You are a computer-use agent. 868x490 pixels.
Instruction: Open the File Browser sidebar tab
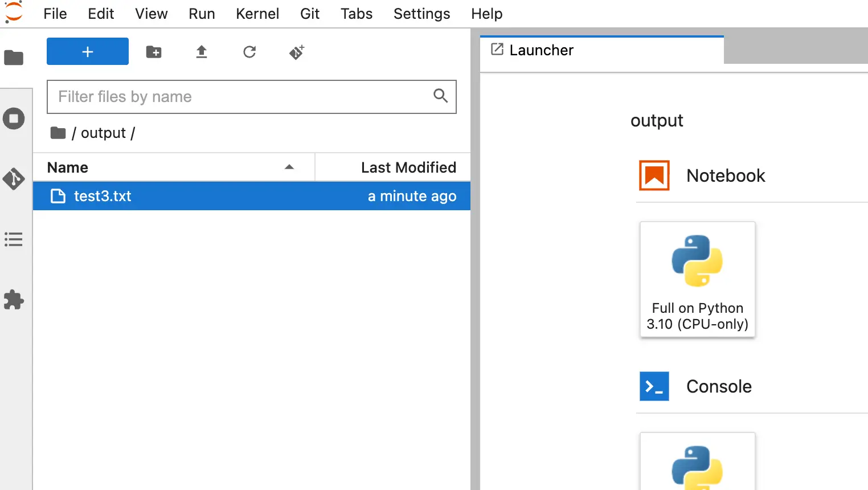14,58
